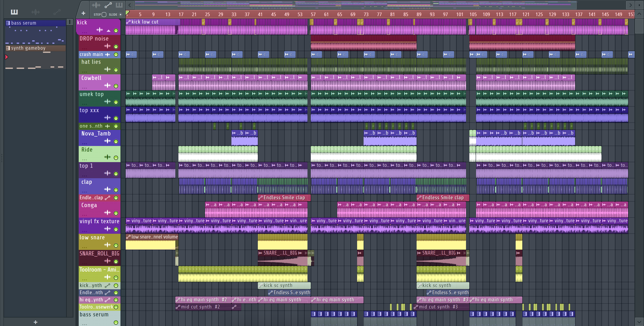Image resolution: width=644 pixels, height=326 pixels.
Task: Click the automation icon on the kick..ynth track
Action: tap(107, 285)
